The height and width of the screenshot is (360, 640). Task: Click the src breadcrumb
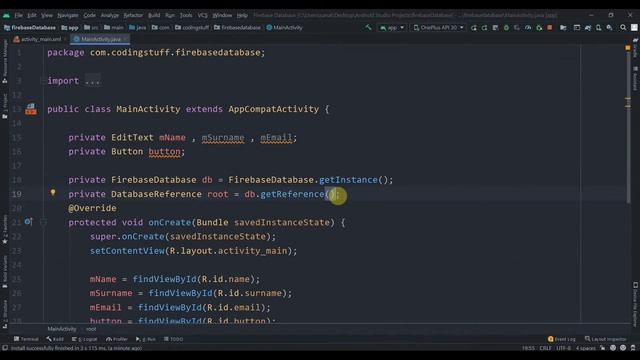tap(91, 28)
